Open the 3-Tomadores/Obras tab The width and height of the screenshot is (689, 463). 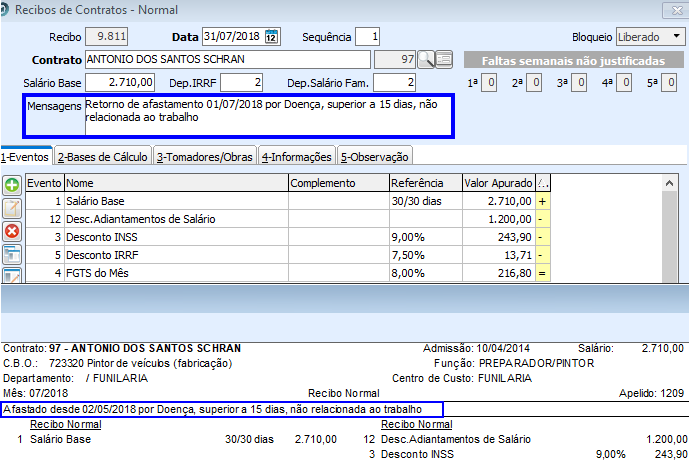[x=205, y=157]
